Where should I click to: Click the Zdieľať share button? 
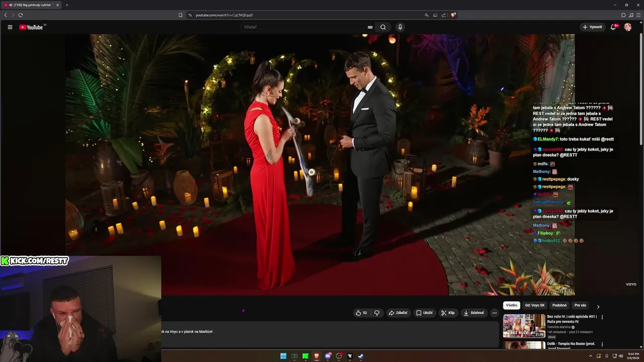[x=398, y=313]
